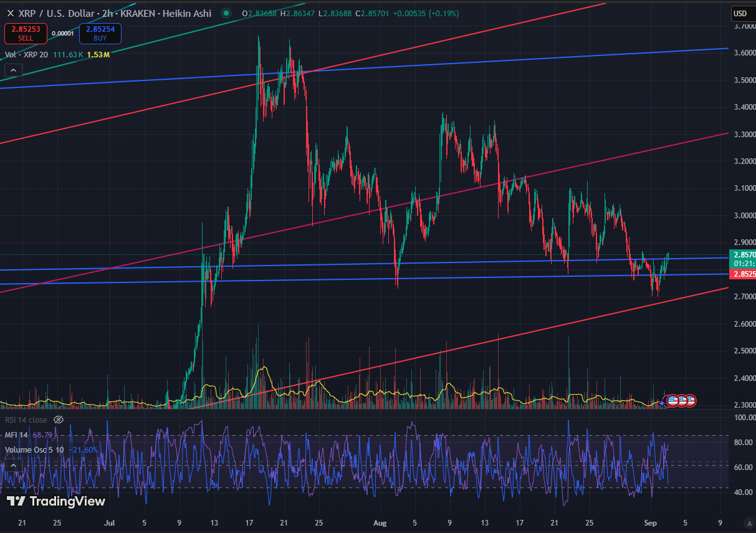
Task: Select the MFI 14 indicator legend
Action: click(x=16, y=435)
